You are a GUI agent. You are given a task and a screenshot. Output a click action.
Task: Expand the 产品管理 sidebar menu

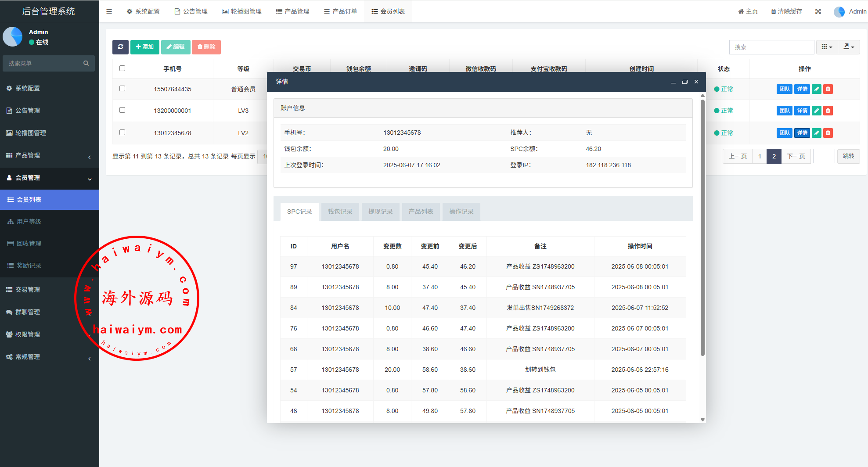tap(49, 155)
